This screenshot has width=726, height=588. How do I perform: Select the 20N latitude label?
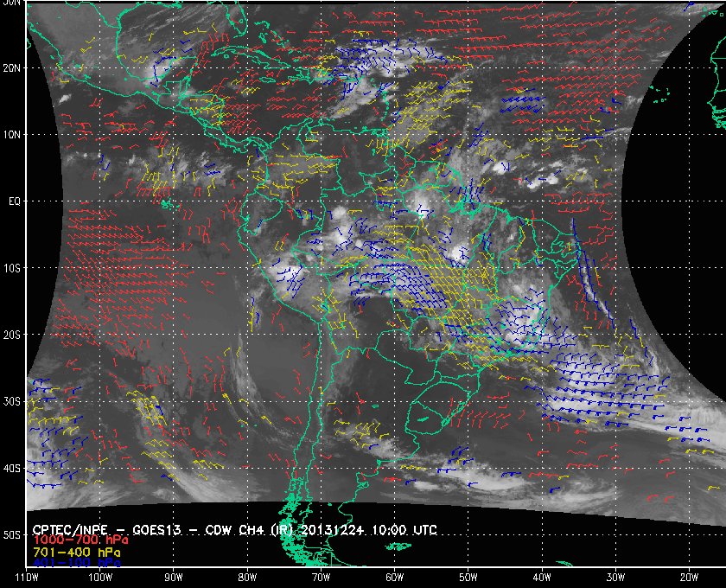(11, 68)
